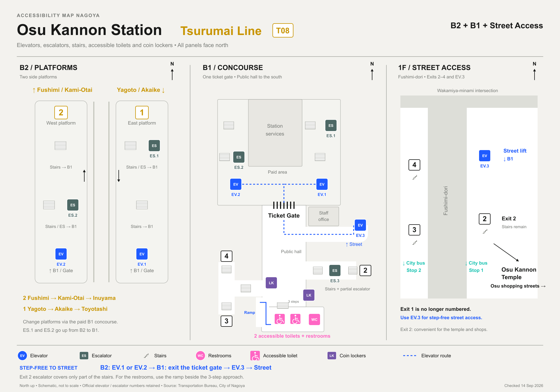Click the 'Tsurumai Line' title text
The width and height of the screenshot is (560, 392).
coord(221,31)
